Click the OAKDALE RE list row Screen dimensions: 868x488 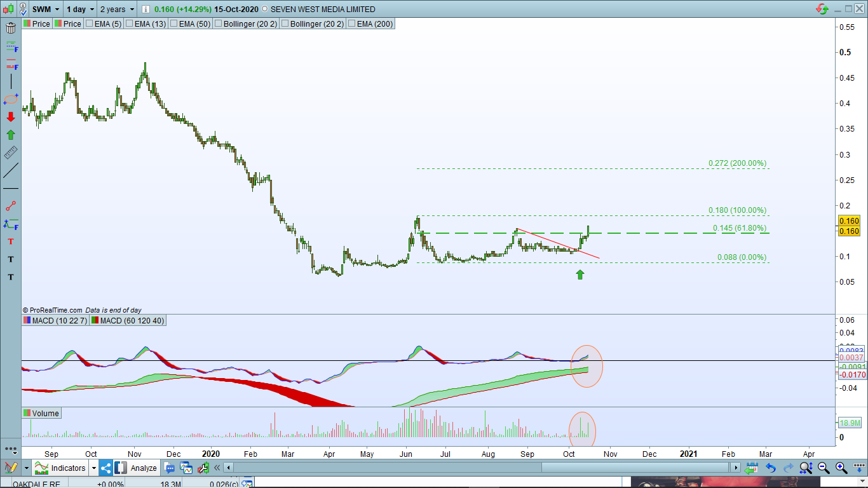pos(127,484)
